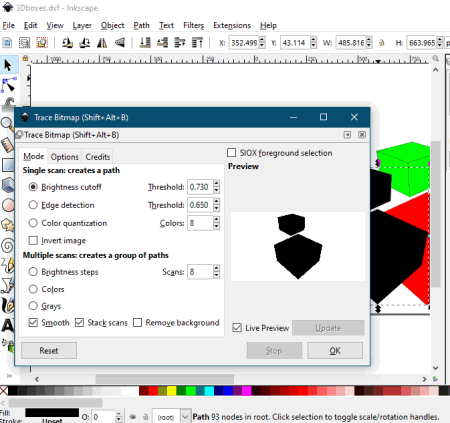Raise selection to top
The width and height of the screenshot is (450, 423).
(x=197, y=43)
